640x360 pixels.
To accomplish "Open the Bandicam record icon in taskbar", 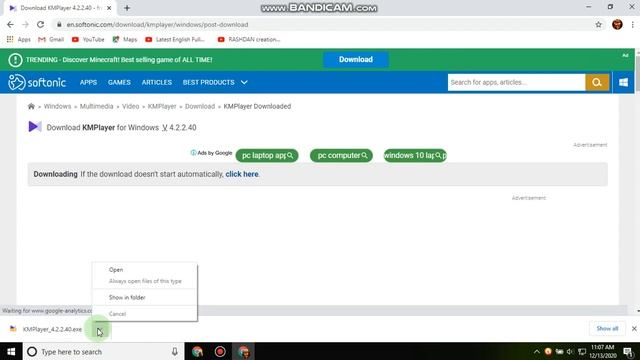I will (220, 351).
